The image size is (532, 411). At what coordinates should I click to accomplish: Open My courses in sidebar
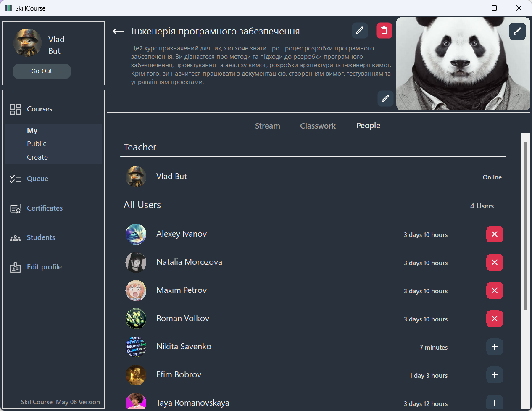click(32, 130)
